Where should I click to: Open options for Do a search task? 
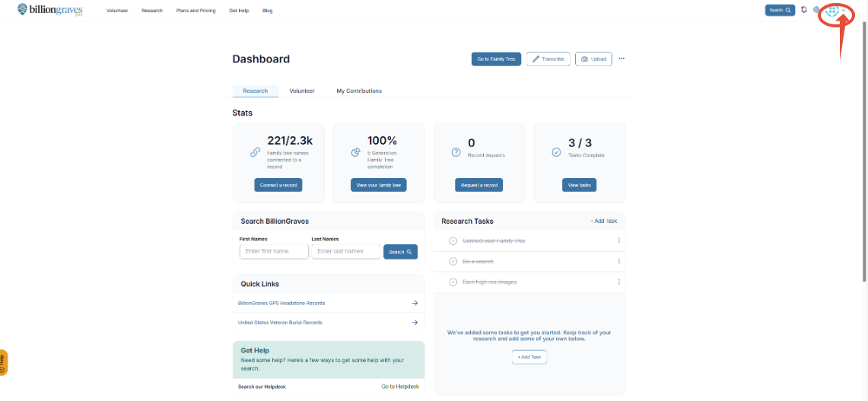[619, 261]
